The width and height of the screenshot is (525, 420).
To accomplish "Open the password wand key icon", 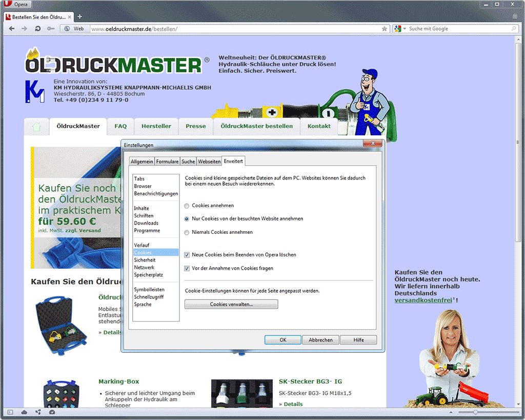I will point(51,29).
